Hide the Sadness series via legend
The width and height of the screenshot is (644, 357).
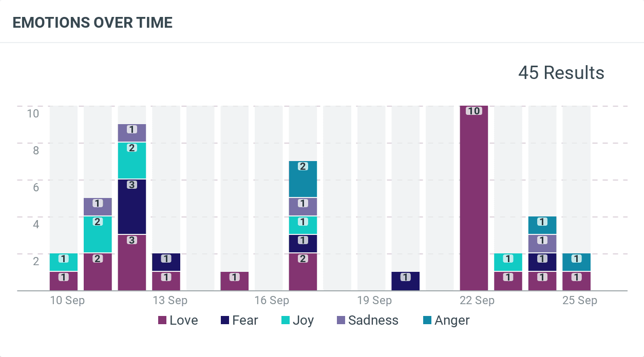coord(373,321)
